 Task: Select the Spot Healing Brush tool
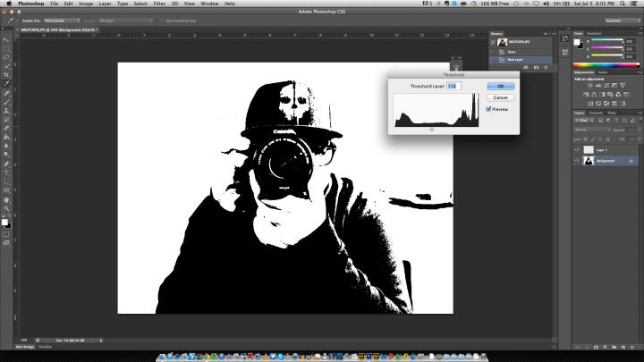(x=6, y=93)
